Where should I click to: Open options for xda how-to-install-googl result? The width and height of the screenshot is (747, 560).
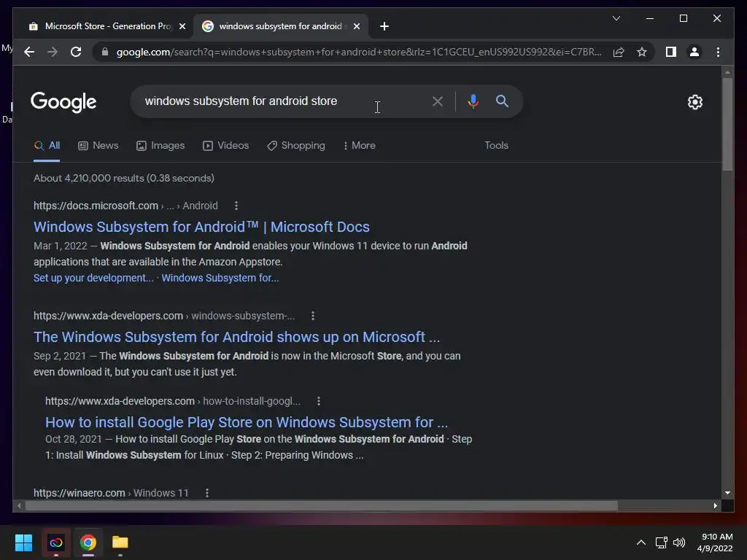tap(319, 401)
